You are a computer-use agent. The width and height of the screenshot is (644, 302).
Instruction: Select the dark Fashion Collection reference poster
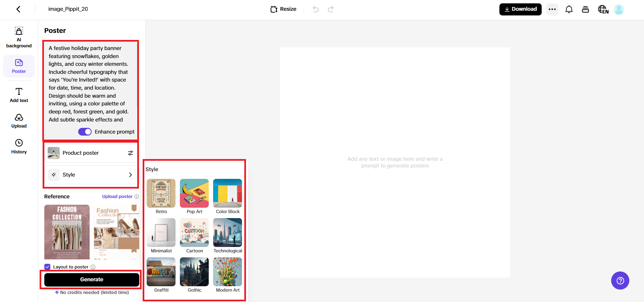[67, 232]
